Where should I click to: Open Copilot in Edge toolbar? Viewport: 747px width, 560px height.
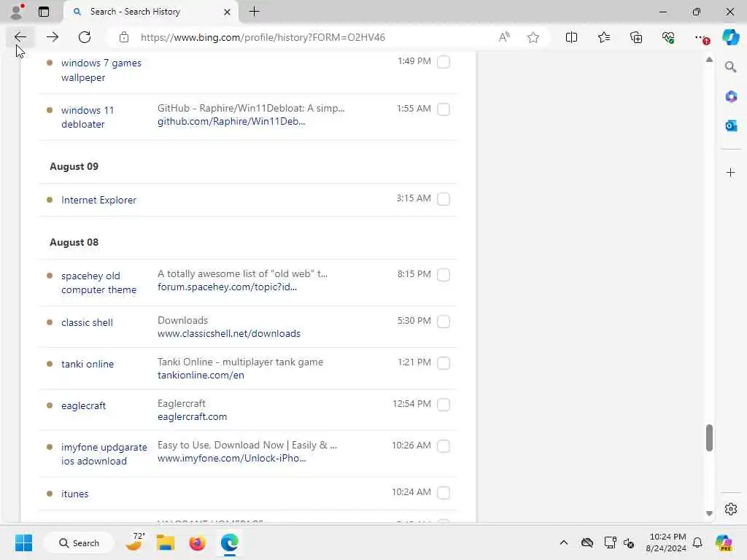coord(730,37)
